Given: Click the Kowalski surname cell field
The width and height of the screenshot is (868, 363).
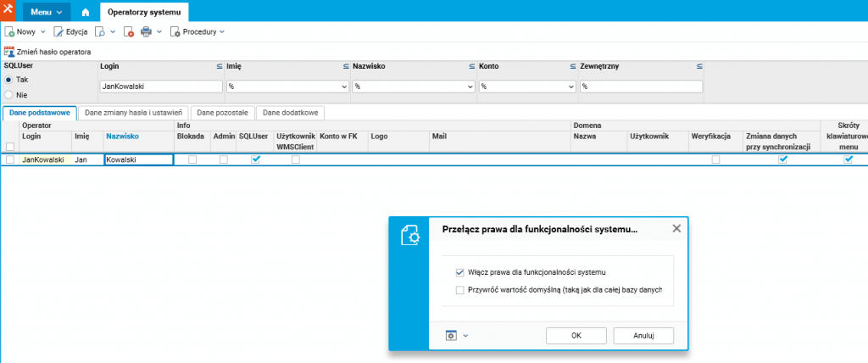Looking at the screenshot, I should click(138, 159).
